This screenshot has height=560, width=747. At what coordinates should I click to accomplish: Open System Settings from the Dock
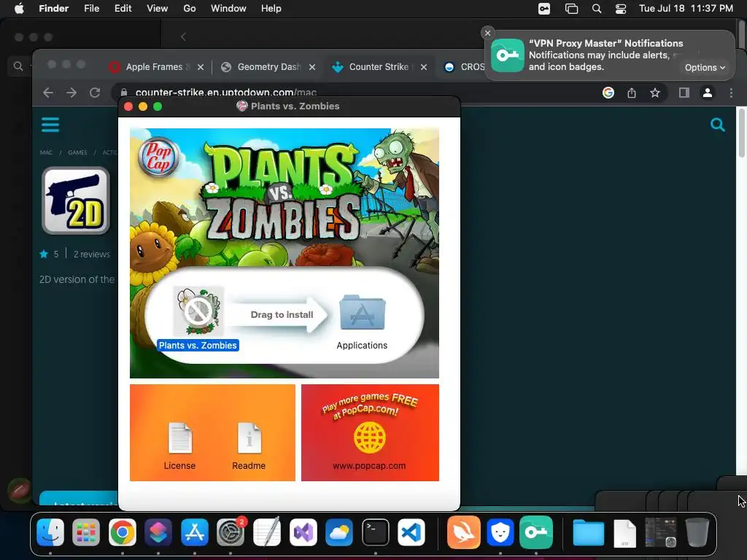(x=231, y=532)
